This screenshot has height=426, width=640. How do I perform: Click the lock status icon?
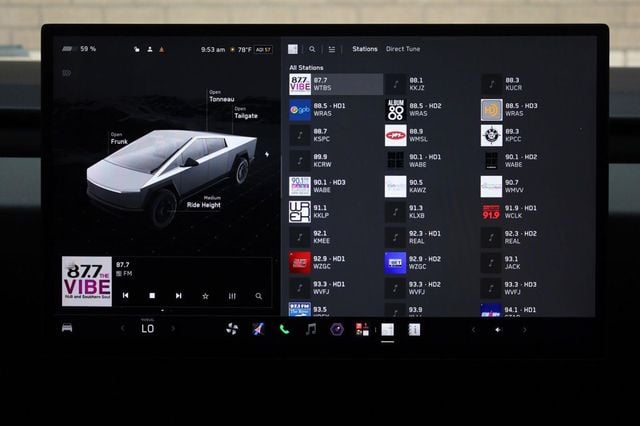pyautogui.click(x=137, y=49)
